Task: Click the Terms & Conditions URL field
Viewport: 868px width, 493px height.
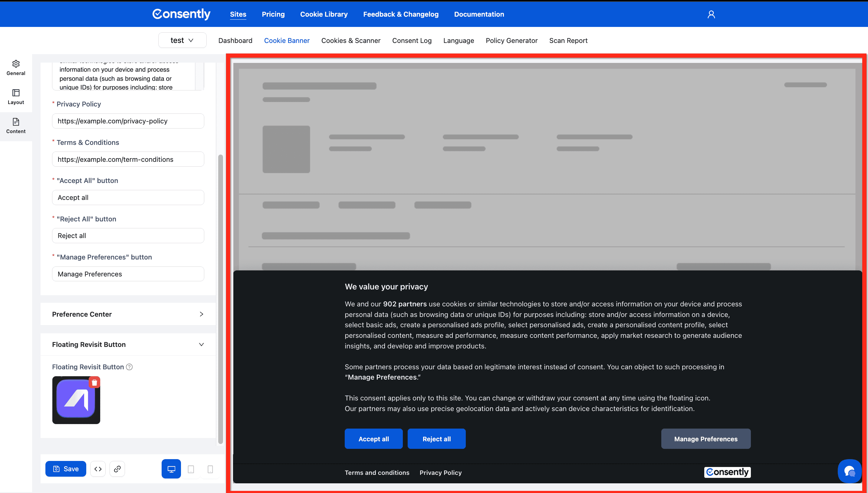Action: point(128,159)
